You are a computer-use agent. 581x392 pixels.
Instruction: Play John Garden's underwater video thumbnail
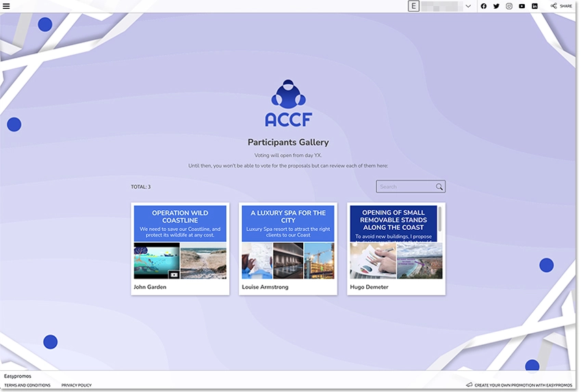coord(156,261)
